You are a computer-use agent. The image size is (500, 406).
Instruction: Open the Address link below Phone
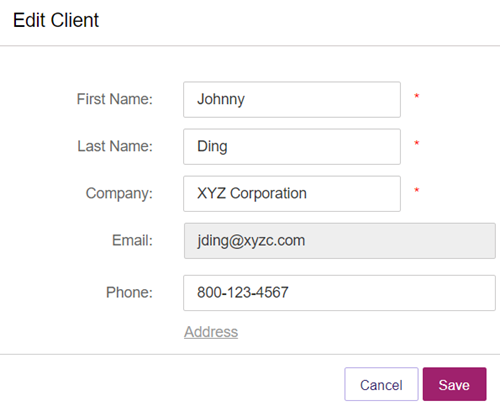tap(211, 332)
